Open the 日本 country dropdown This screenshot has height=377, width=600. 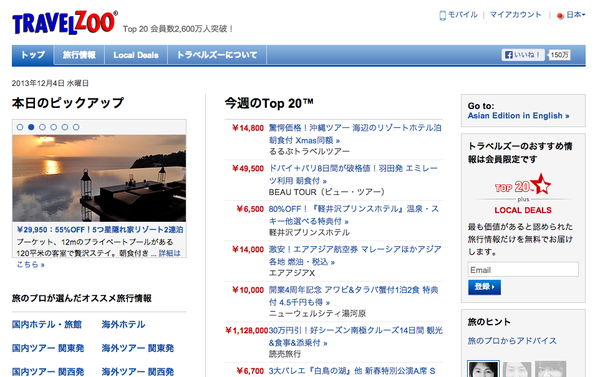pyautogui.click(x=576, y=15)
